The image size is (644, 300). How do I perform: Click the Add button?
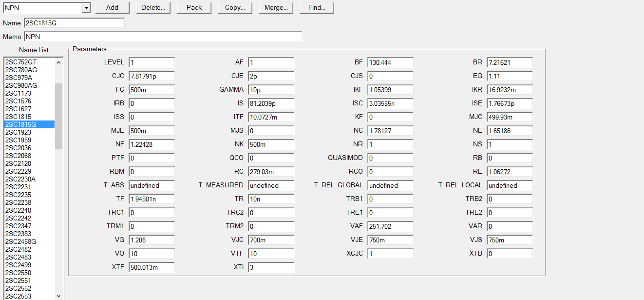coord(112,7)
